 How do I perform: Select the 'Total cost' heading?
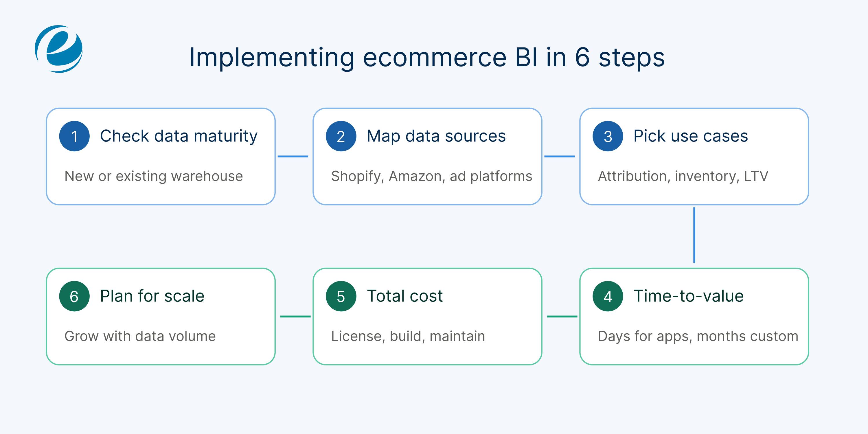pyautogui.click(x=405, y=296)
